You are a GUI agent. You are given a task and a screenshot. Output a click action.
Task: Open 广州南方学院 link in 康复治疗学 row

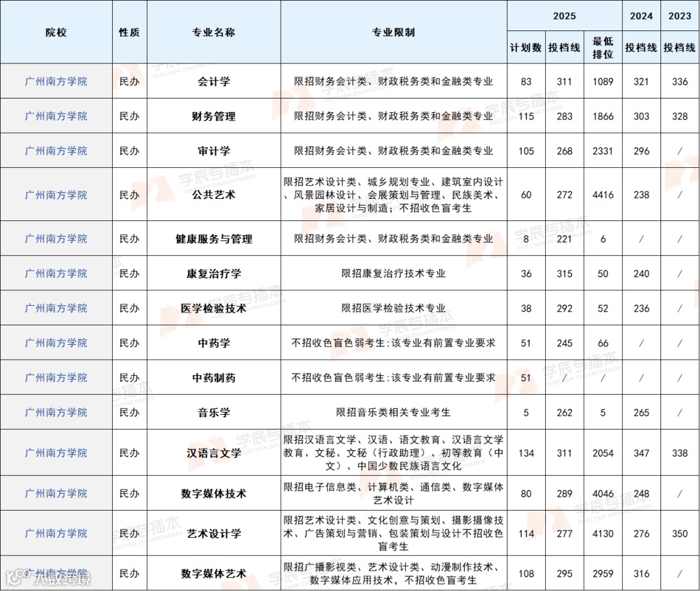(56, 273)
